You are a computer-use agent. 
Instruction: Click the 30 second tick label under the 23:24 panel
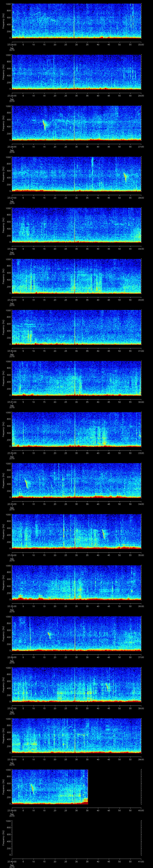(76, 44)
